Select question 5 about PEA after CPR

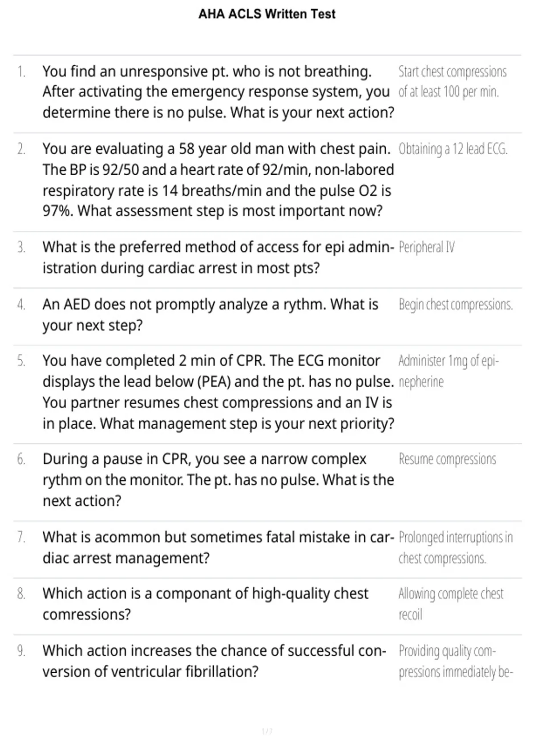(218, 392)
